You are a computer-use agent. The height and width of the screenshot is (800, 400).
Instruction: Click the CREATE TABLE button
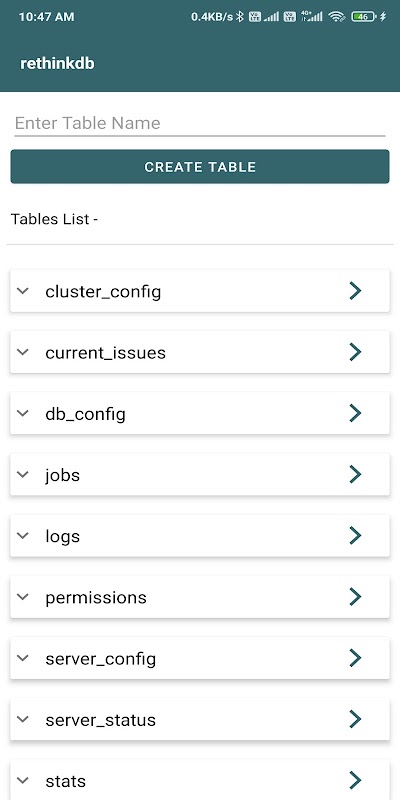pyautogui.click(x=200, y=167)
